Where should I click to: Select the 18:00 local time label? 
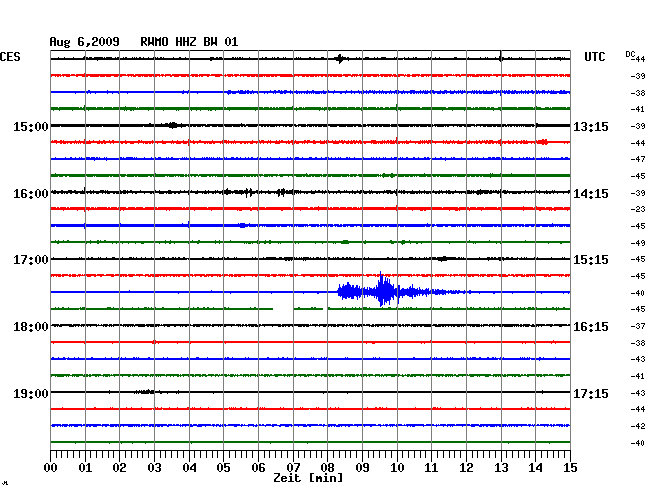[x=31, y=327]
